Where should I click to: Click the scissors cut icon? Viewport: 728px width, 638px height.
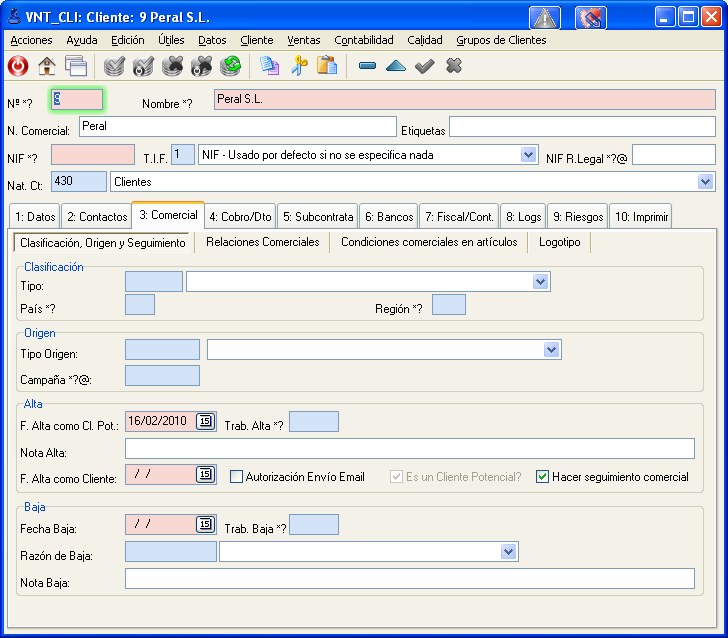pyautogui.click(x=298, y=66)
